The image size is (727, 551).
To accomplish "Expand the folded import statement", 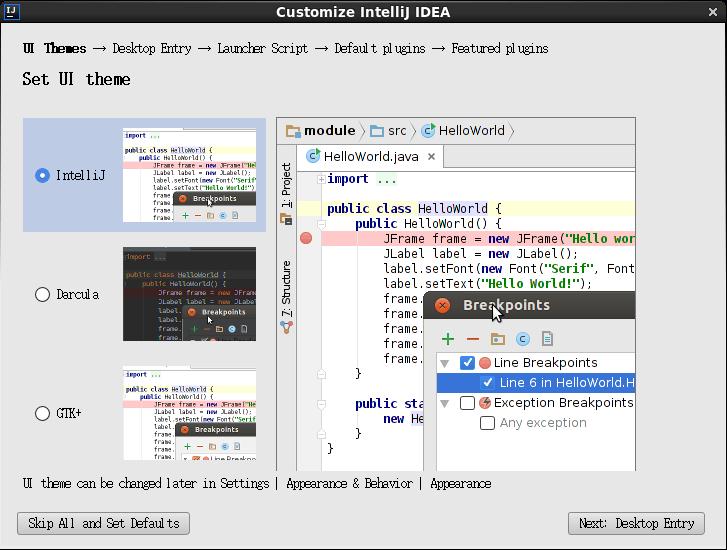I will pos(321,179).
